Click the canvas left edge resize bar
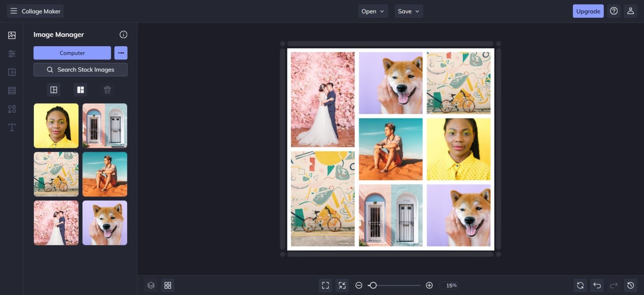This screenshot has height=295, width=644. [283, 149]
